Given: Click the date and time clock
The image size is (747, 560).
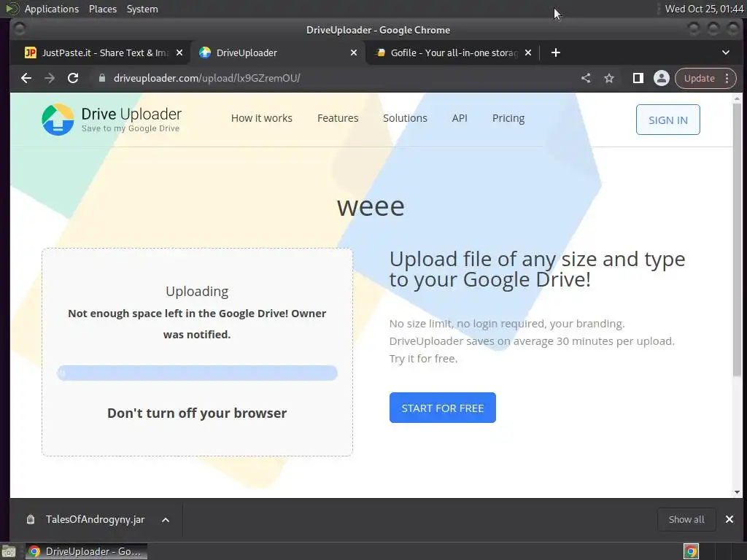Looking at the screenshot, I should tap(704, 9).
